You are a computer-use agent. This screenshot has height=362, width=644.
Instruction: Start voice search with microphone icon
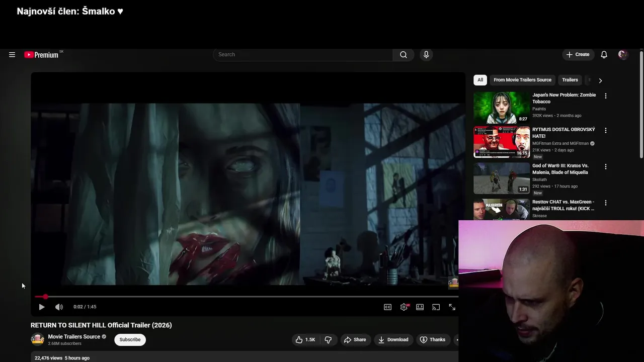pyautogui.click(x=426, y=55)
